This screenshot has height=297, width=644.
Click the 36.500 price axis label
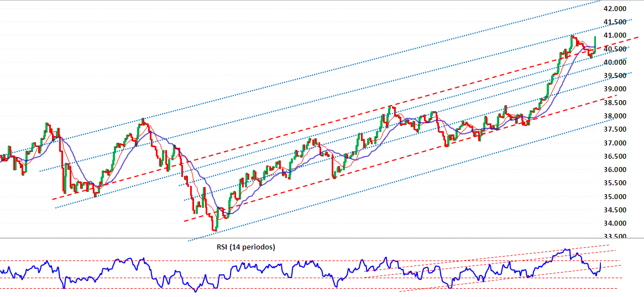[x=615, y=157]
